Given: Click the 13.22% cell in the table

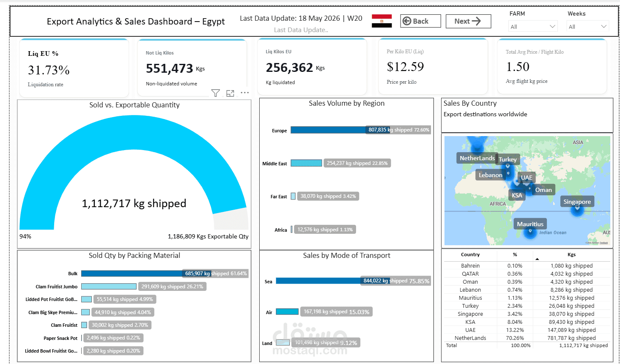Looking at the screenshot, I should [515, 330].
